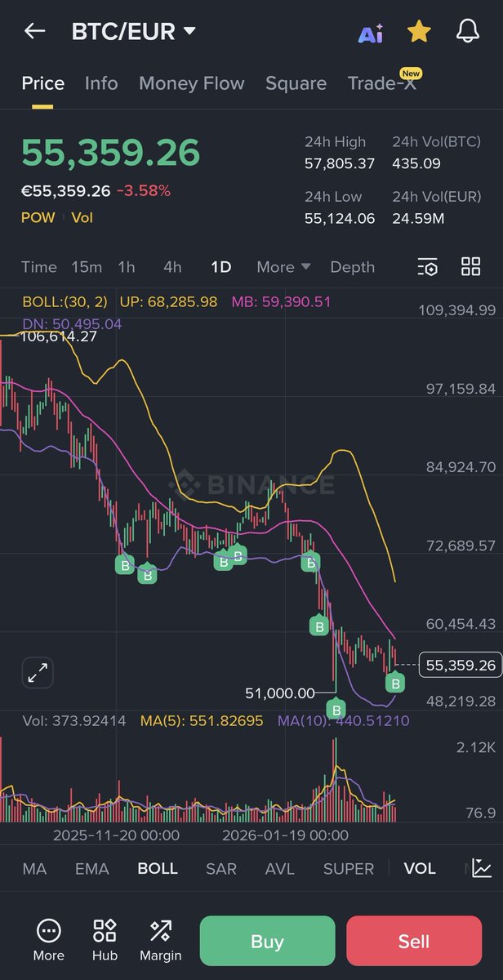Tap the MB: 59,390.51 value
503x980 pixels.
pyautogui.click(x=281, y=301)
